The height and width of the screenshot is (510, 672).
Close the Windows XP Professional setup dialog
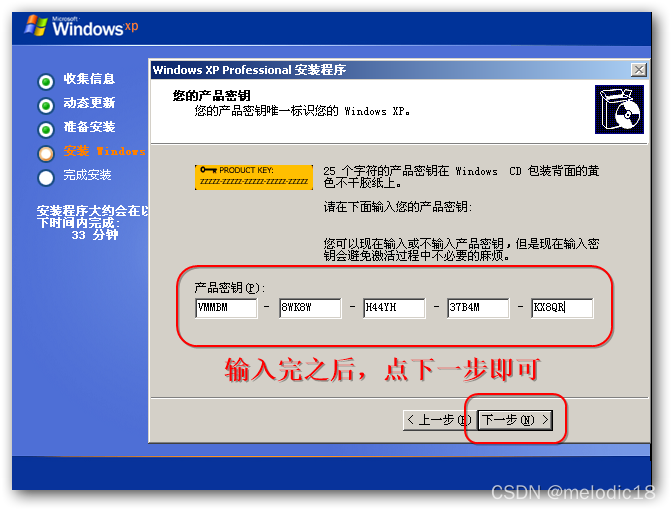(x=639, y=70)
